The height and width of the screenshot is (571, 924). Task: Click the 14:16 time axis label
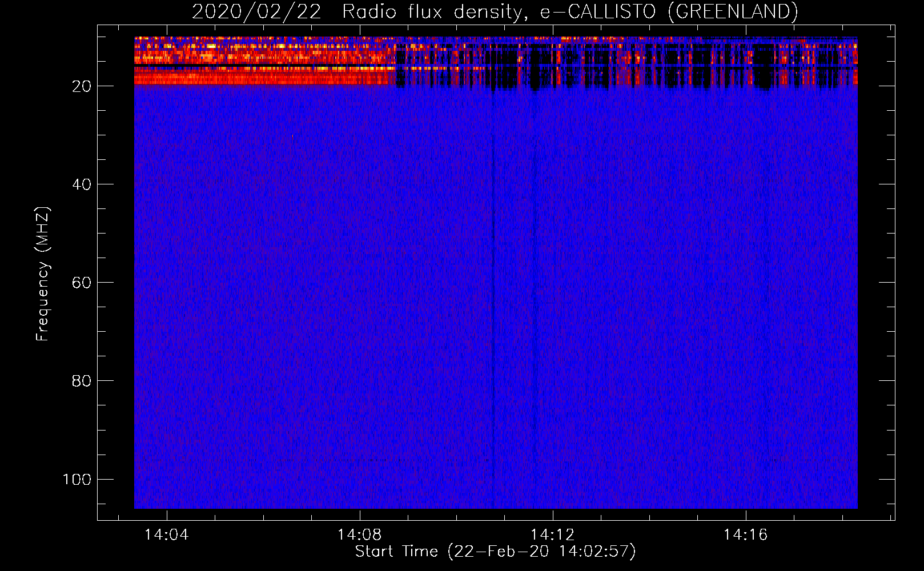click(x=745, y=535)
